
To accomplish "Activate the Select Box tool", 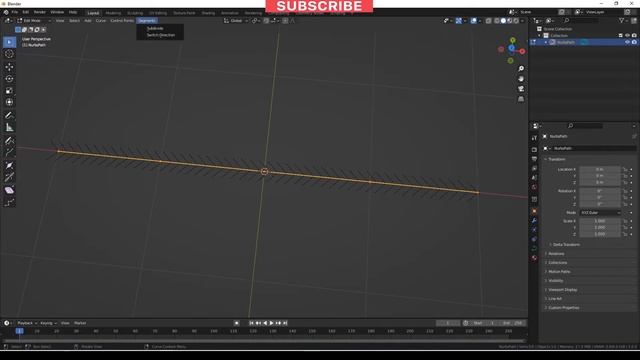I will click(x=9, y=42).
